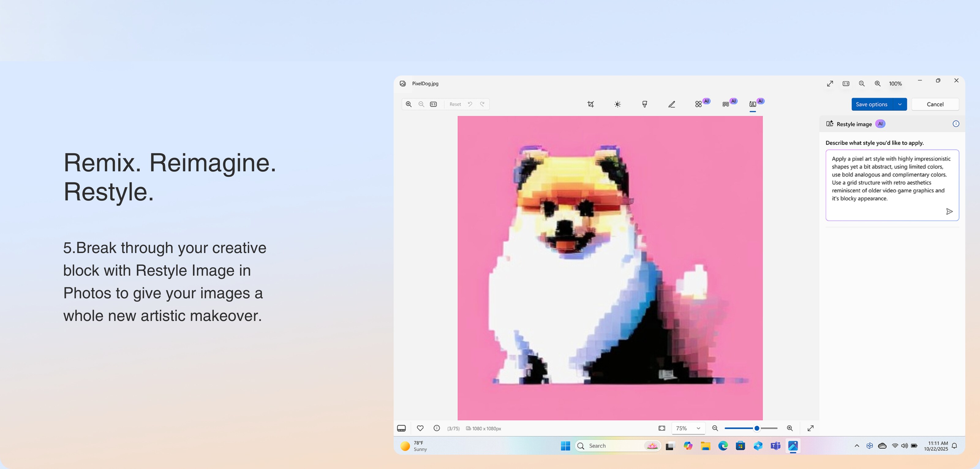Image resolution: width=980 pixels, height=469 pixels.
Task: Mark PixelDog.jpg as a favorite
Action: [420, 428]
